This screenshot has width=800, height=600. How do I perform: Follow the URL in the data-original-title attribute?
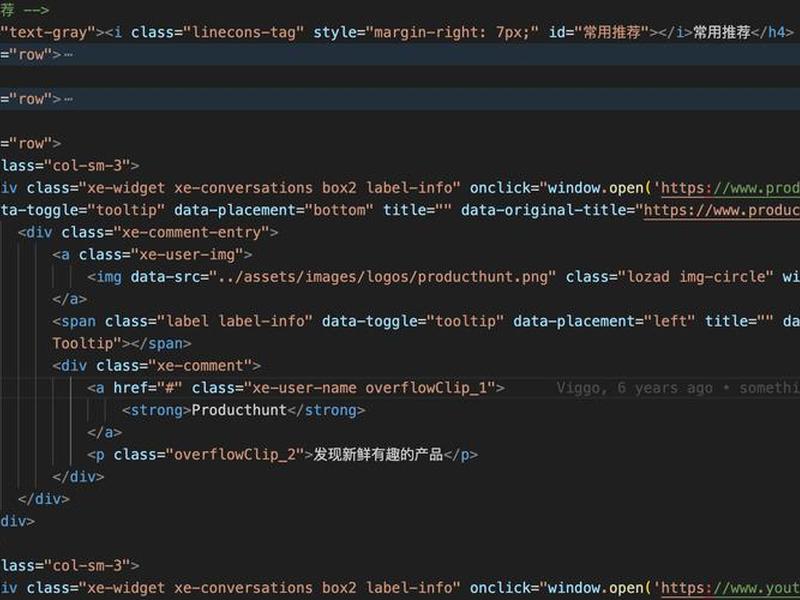721,210
